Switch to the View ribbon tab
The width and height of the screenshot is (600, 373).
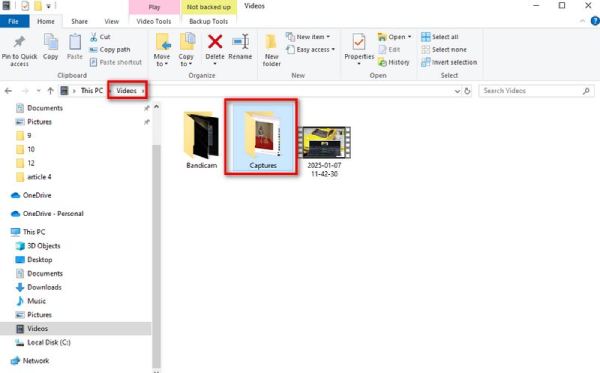pos(111,21)
